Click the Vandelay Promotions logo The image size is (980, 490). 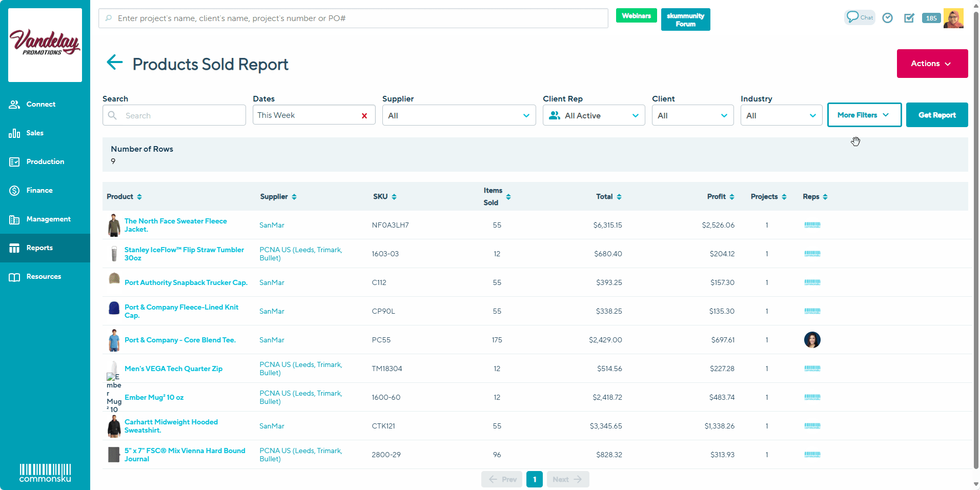tap(45, 45)
